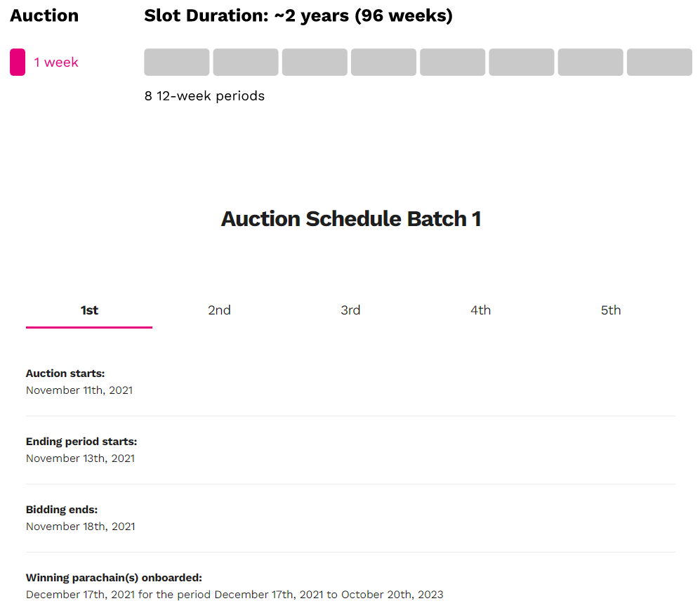Click the third gray slot period block

315,62
